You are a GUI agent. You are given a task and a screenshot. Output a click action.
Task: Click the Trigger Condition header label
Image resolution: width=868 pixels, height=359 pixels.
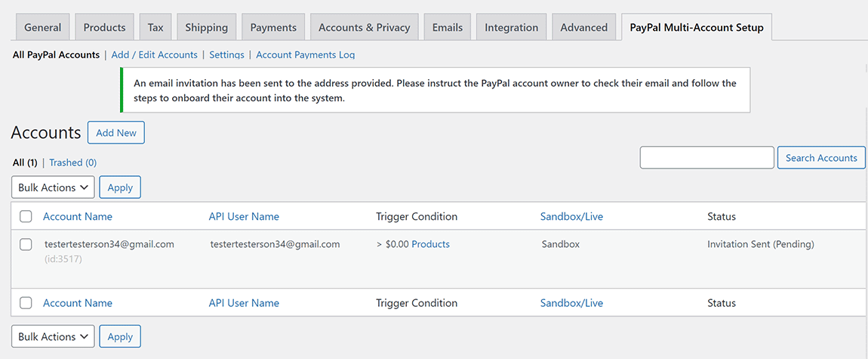[417, 217]
